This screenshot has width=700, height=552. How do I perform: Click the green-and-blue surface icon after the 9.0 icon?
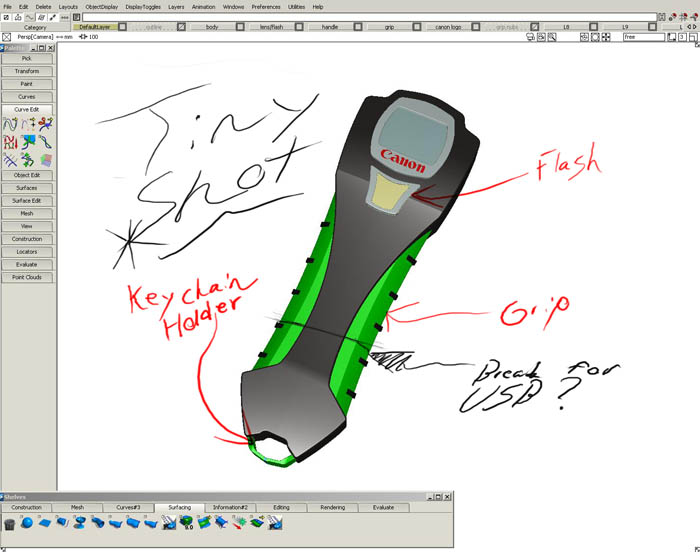pyautogui.click(x=204, y=523)
